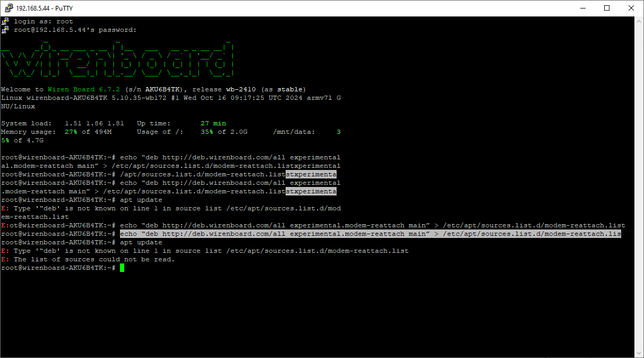Minimize the PuTTY window
Viewport: 644px width, 358px height.
pos(582,8)
